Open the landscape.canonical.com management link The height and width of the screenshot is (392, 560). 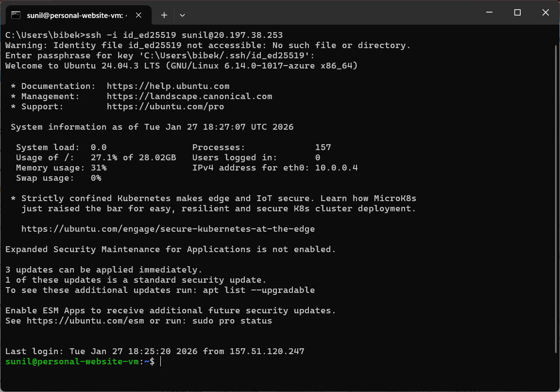pyautogui.click(x=189, y=96)
